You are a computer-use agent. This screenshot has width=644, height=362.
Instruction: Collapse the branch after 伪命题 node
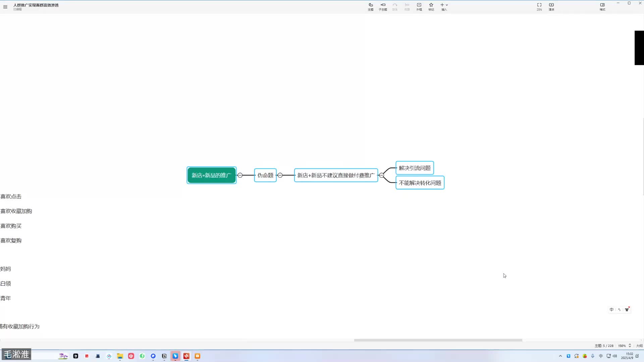click(x=280, y=175)
